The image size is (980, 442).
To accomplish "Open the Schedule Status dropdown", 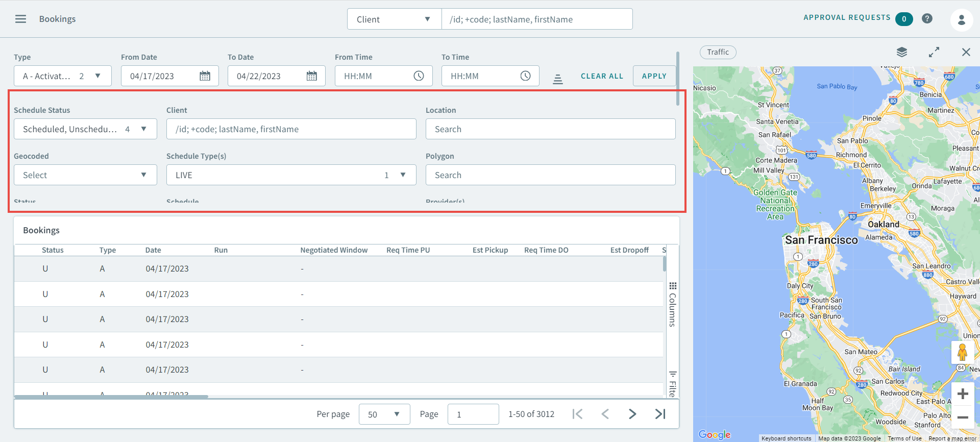I will pyautogui.click(x=85, y=129).
